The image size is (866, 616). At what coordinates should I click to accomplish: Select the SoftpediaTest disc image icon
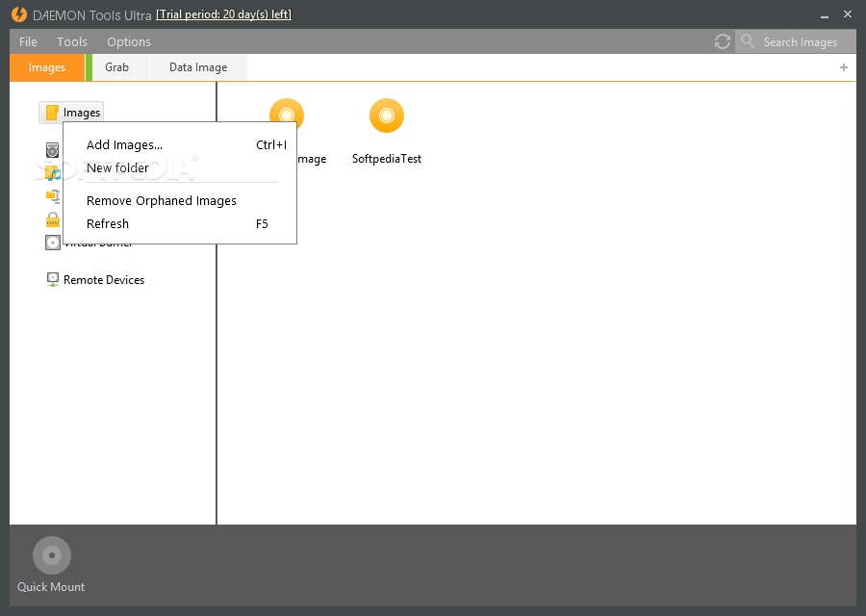pos(387,115)
